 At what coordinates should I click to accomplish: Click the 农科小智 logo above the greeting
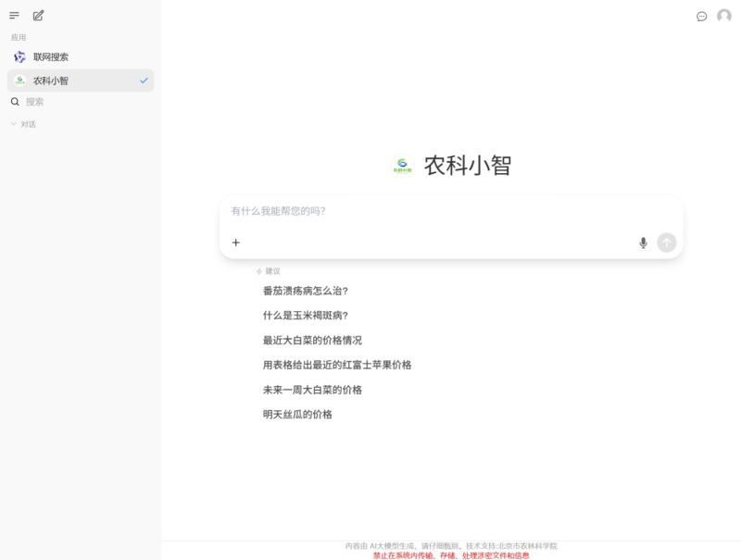[402, 167]
